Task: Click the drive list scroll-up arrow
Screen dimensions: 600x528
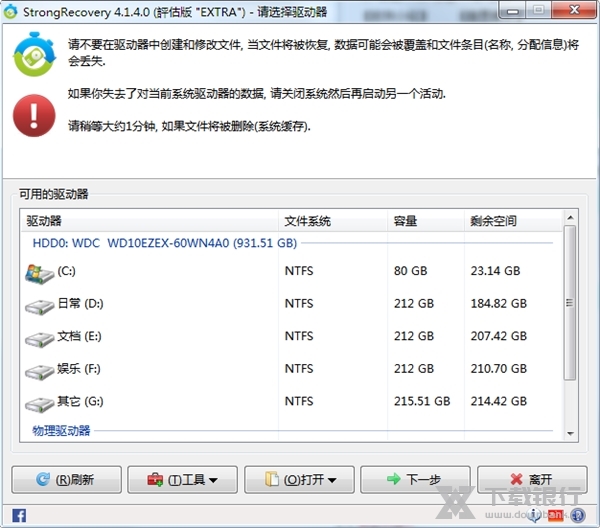Action: coord(570,218)
